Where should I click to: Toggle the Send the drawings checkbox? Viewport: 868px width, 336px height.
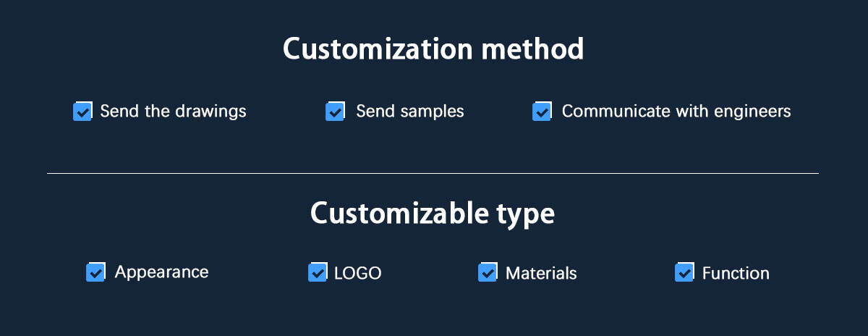(82, 112)
